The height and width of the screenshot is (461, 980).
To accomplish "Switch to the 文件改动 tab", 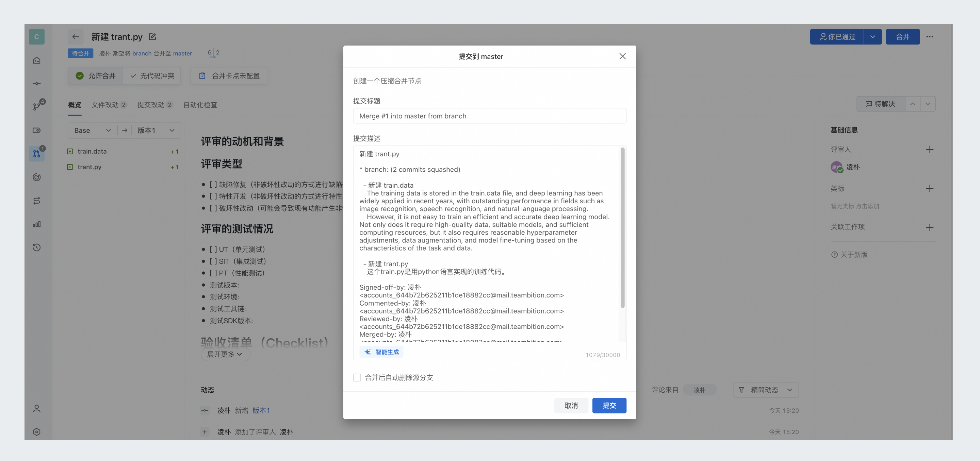I will [x=109, y=104].
